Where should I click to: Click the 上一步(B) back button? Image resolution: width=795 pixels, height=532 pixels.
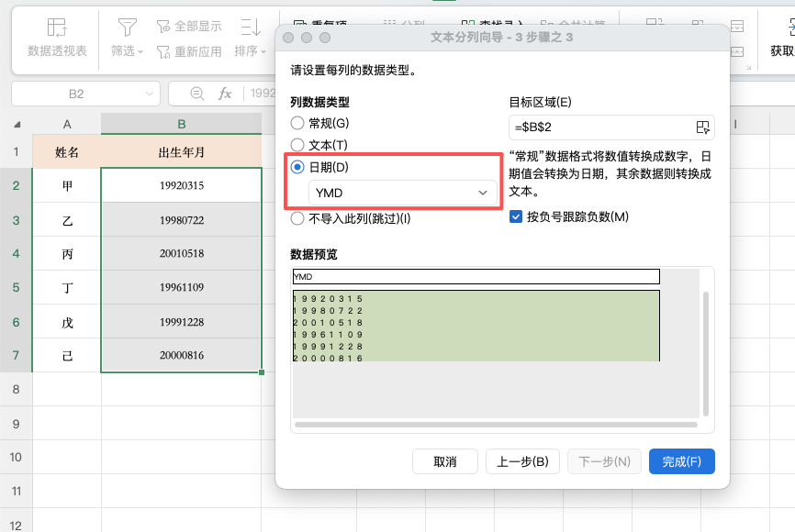[522, 461]
